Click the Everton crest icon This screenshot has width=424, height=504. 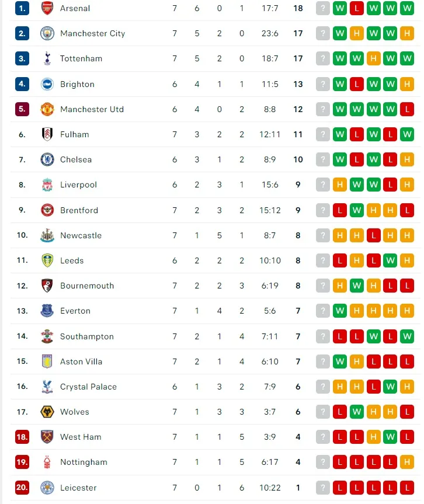(47, 311)
